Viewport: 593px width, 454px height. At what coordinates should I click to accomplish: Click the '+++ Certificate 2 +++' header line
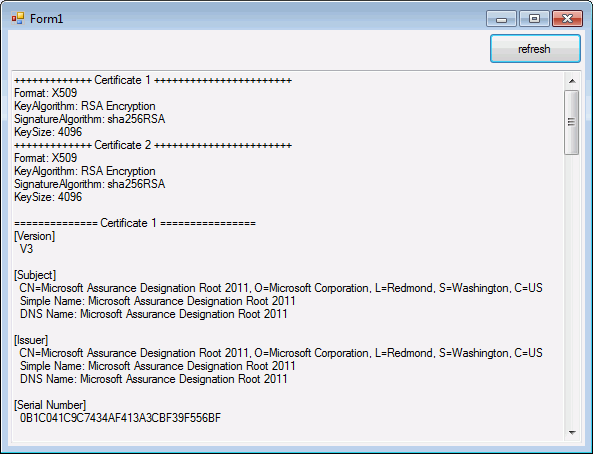(153, 145)
